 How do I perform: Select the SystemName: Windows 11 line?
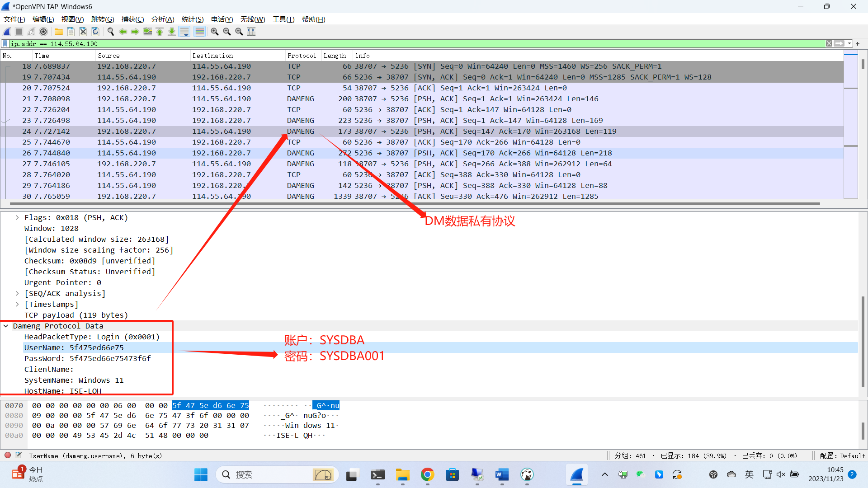tap(74, 380)
